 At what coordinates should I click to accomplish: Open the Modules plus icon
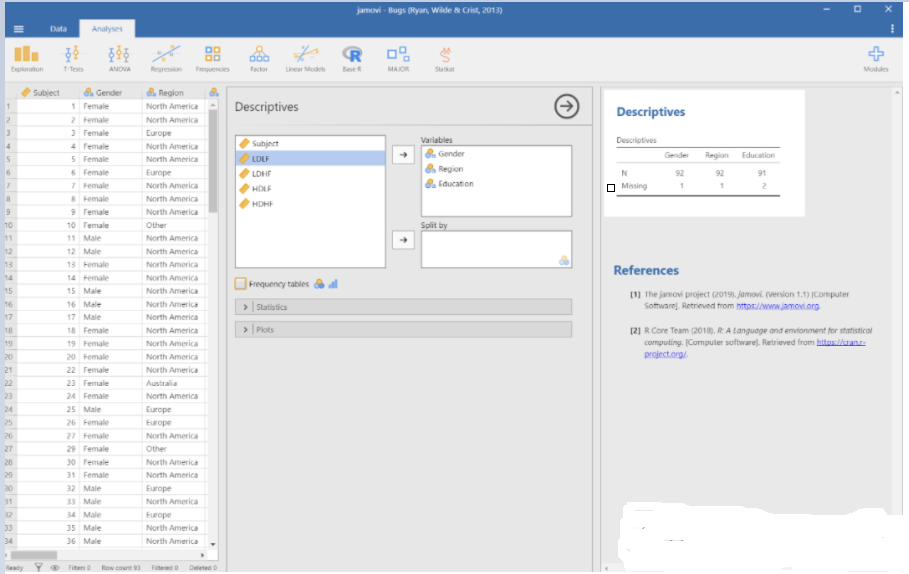pyautogui.click(x=875, y=57)
